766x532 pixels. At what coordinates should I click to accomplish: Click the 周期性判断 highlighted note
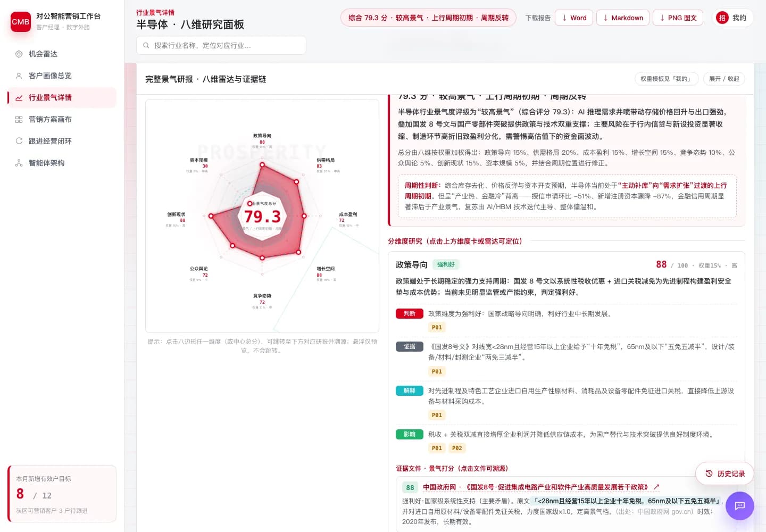point(568,196)
